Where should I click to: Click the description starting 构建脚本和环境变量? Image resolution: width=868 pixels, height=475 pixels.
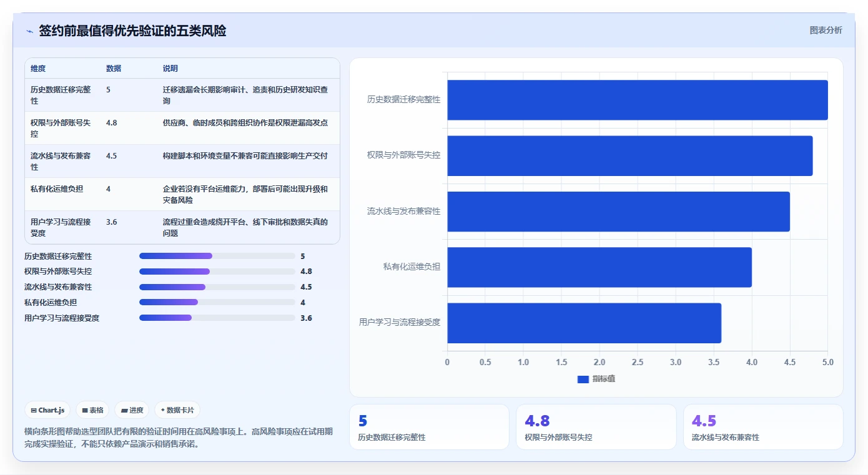[245, 156]
